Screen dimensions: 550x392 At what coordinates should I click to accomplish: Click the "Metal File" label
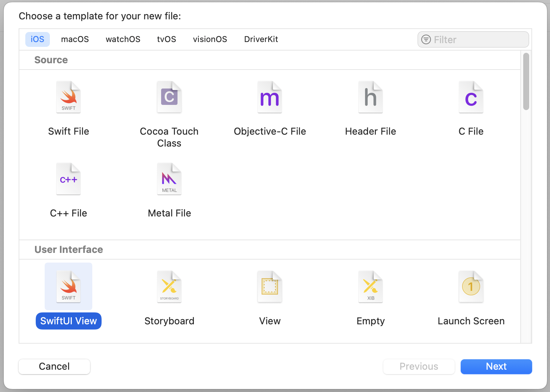[169, 213]
